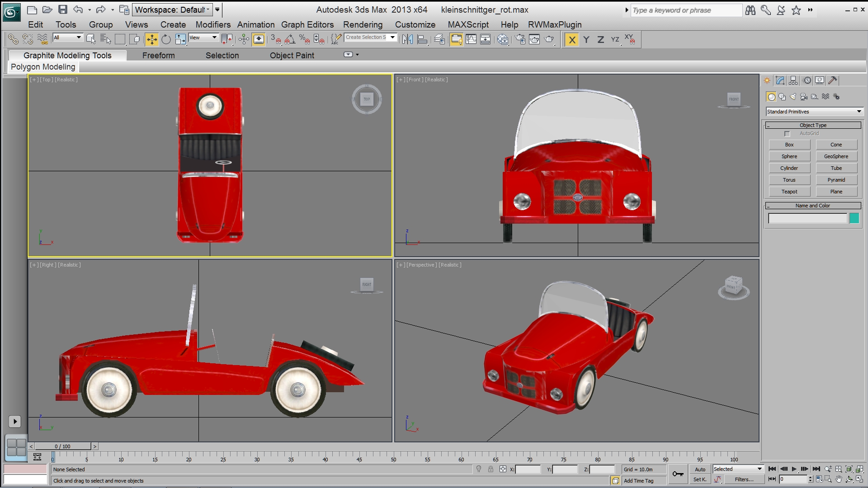
Task: Select the Select and Move tool
Action: coord(152,40)
